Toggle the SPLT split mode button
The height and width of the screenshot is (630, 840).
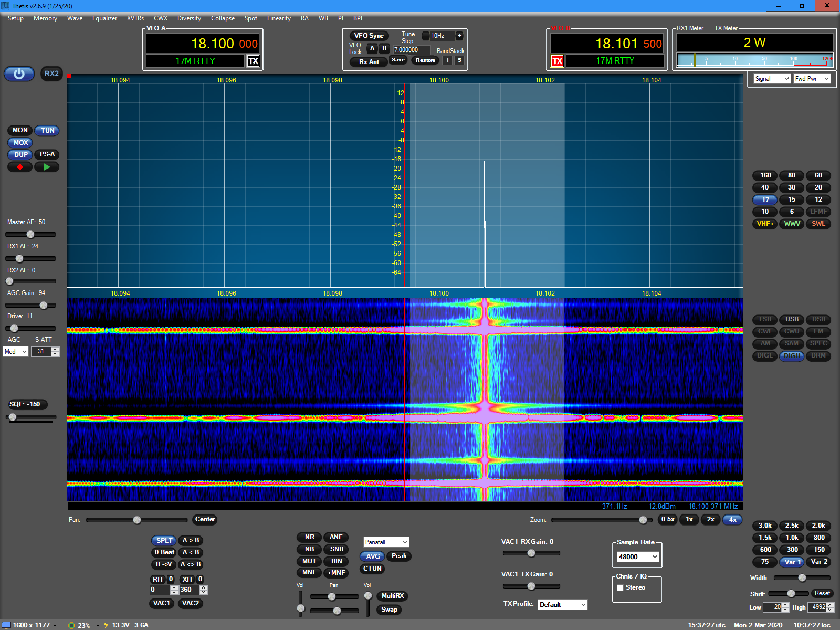coord(164,540)
